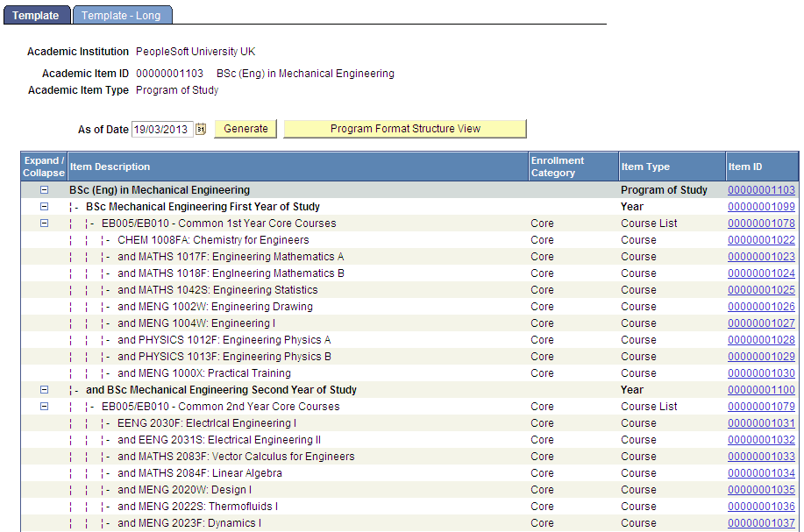804x532 pixels.
Task: Click Academic Item ID value 00000001103
Action: [170, 74]
